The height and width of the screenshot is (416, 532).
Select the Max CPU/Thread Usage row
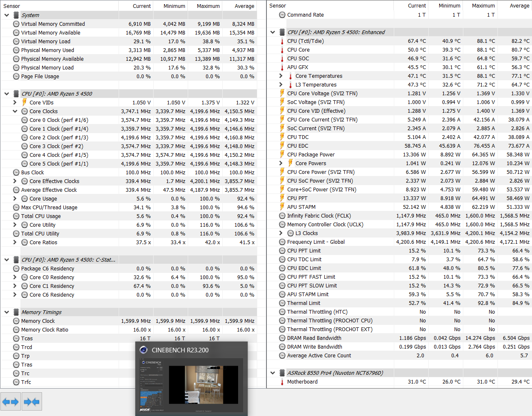[x=129, y=207]
